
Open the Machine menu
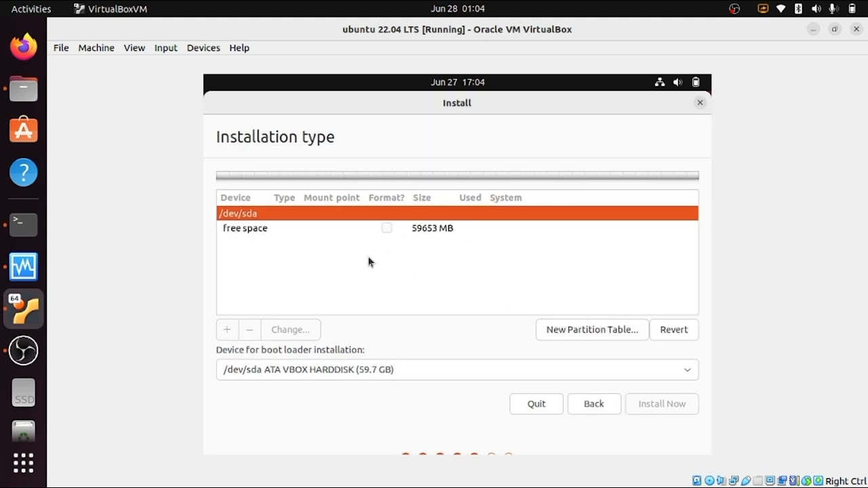(x=96, y=47)
